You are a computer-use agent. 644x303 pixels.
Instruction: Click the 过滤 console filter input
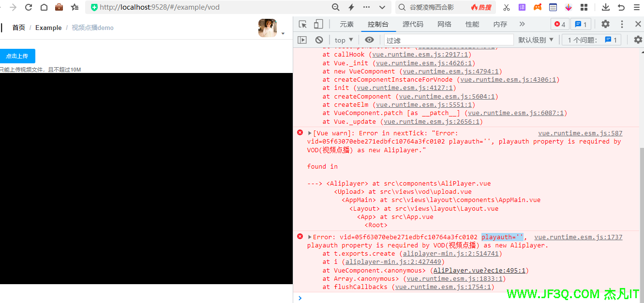(x=448, y=40)
